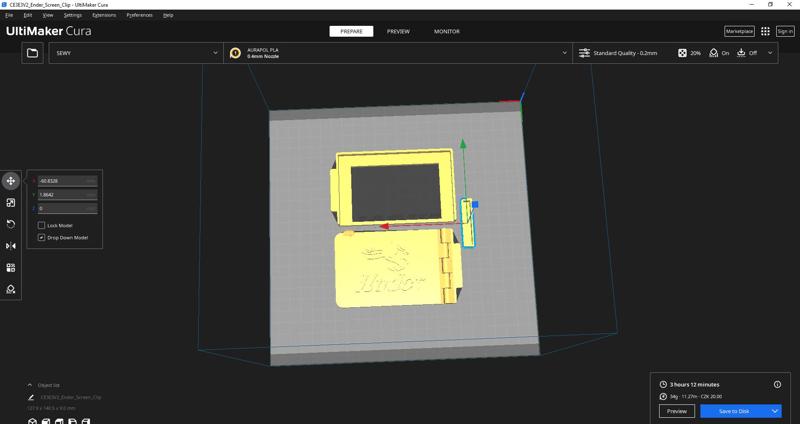
Task: Click the green Y-axis move arrow
Action: (463, 144)
